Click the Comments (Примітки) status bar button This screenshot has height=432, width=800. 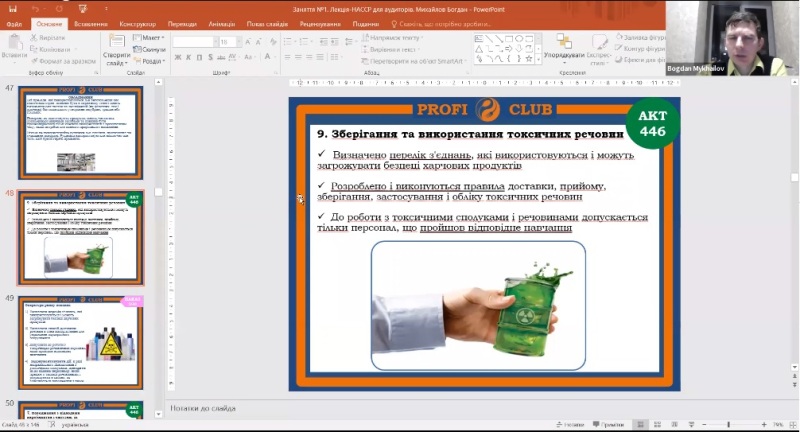click(609, 424)
